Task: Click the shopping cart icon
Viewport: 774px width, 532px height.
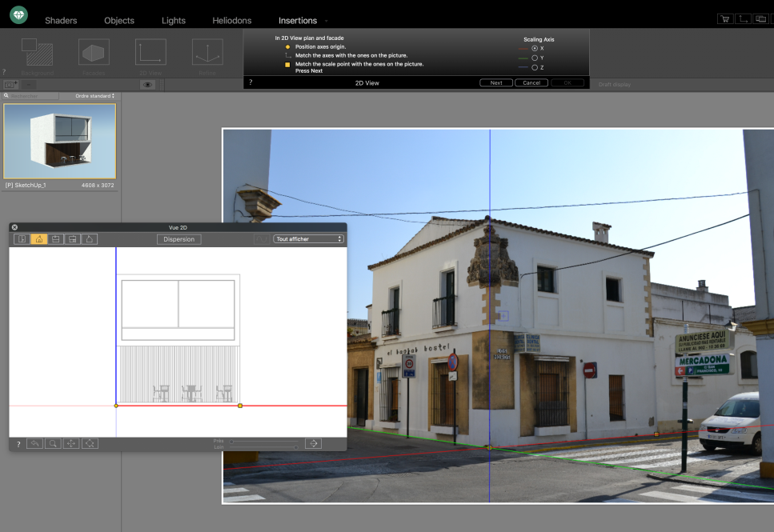Action: click(724, 18)
